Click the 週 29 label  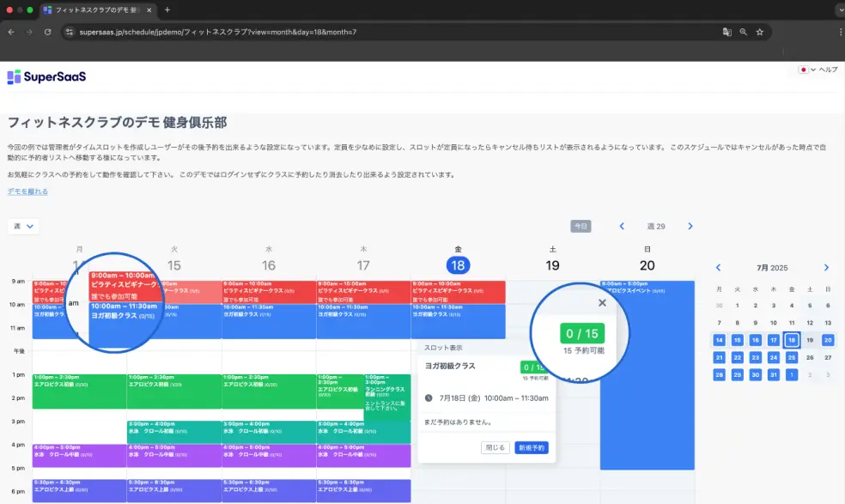[656, 227]
